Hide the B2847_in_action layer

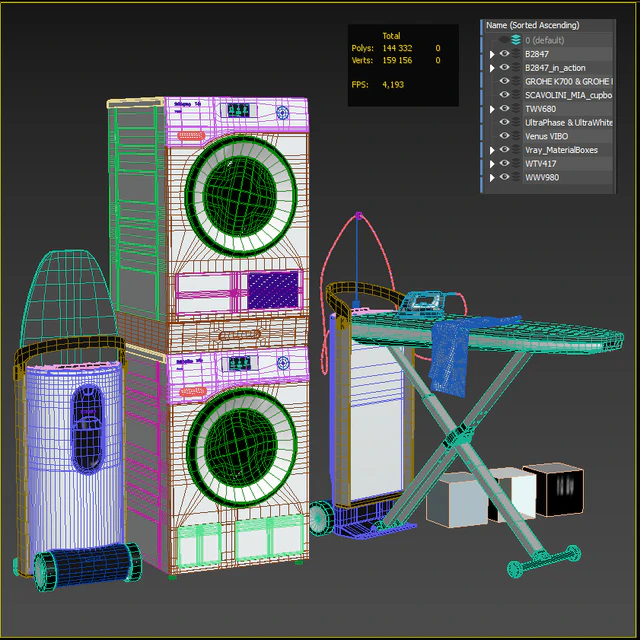pos(504,67)
